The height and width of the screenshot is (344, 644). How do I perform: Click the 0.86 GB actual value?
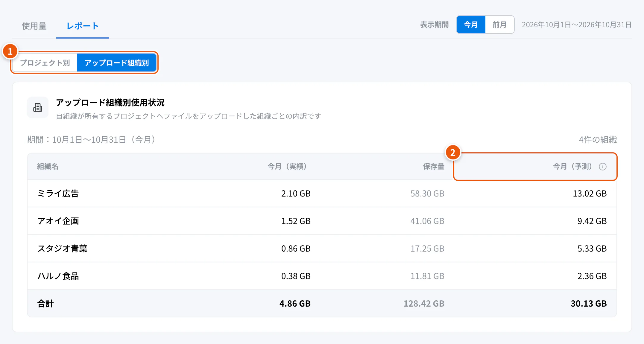(x=296, y=249)
